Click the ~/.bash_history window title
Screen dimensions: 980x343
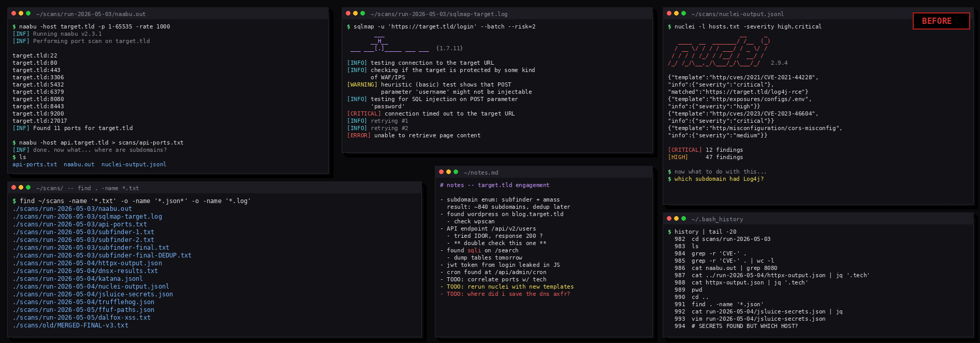click(717, 219)
